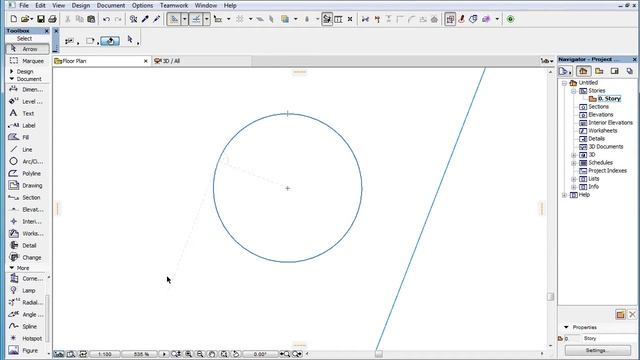Image resolution: width=640 pixels, height=360 pixels.
Task: Click the Zoom In magnifier icon
Action: [x=188, y=354]
